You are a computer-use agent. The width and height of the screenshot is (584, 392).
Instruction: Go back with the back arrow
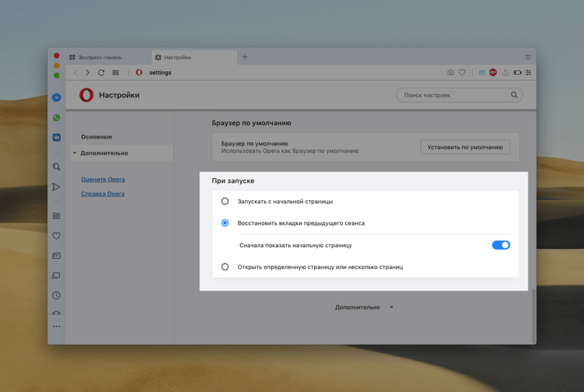76,72
